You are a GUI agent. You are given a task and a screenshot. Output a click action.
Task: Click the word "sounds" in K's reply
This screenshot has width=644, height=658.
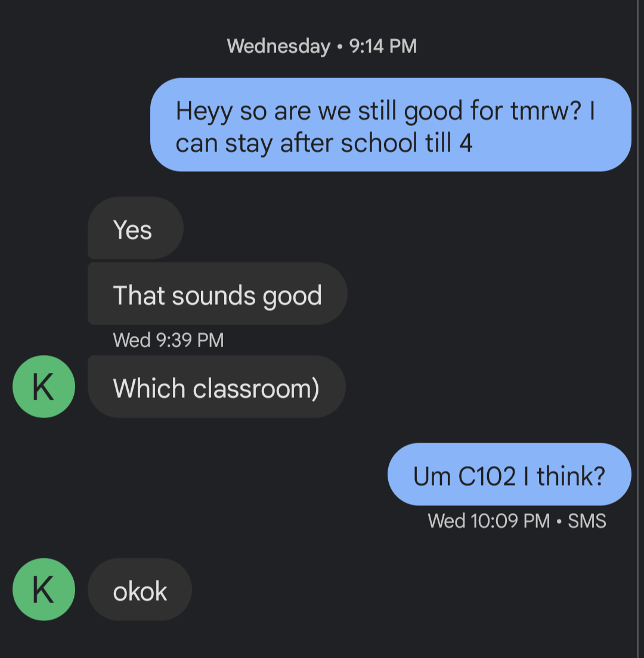213,295
